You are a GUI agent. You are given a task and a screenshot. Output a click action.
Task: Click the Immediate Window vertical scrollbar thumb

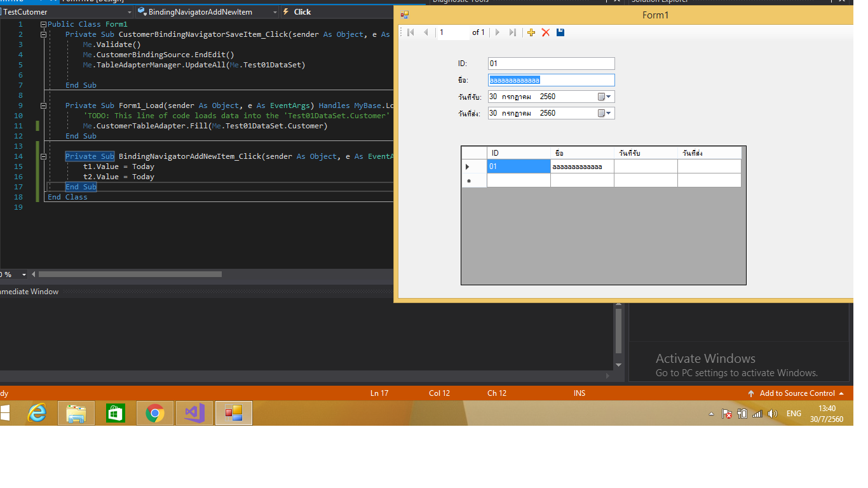(618, 330)
